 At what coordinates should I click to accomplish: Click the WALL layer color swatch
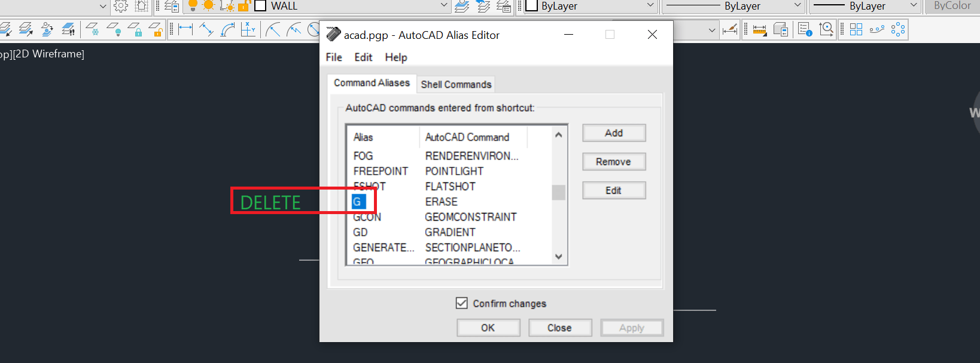tap(260, 6)
